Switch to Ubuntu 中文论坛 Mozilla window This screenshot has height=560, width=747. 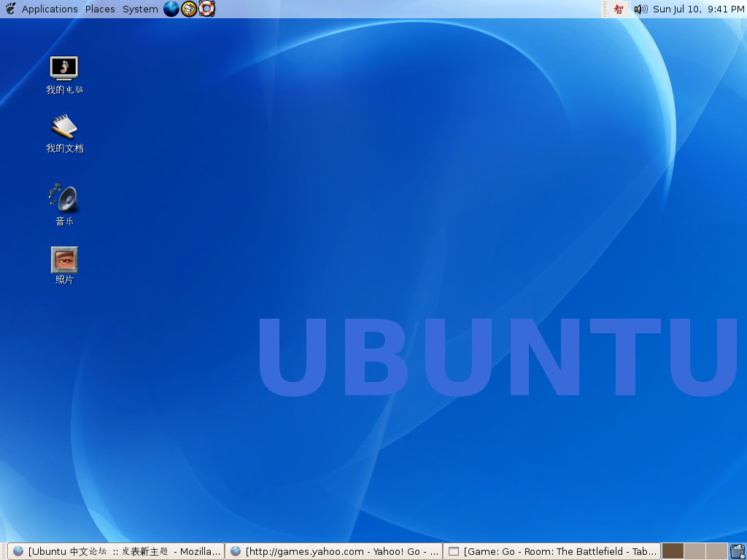116,551
